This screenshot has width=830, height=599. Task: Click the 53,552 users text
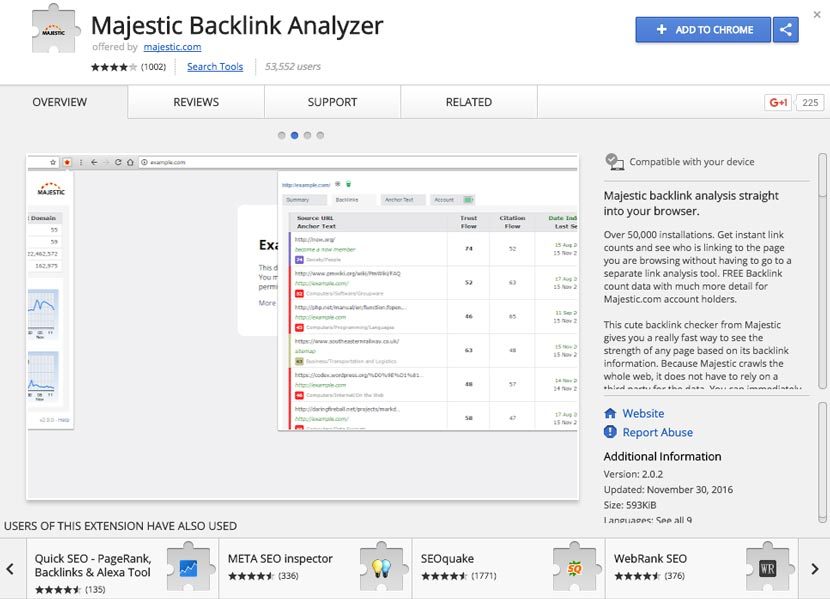293,67
